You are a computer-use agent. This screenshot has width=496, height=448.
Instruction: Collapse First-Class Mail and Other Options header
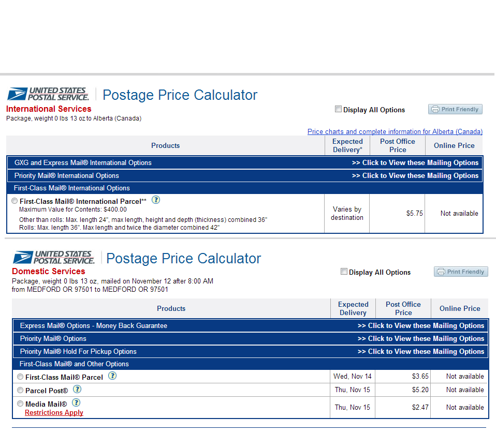(251, 364)
